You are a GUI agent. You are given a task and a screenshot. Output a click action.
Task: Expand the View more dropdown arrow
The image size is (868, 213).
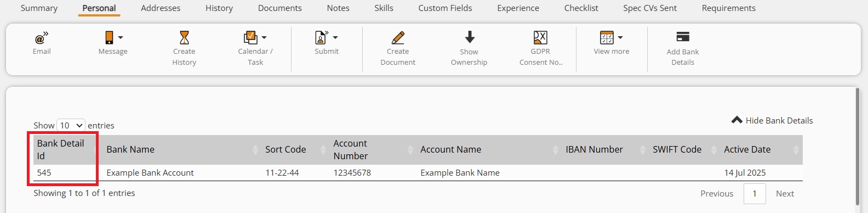point(620,38)
